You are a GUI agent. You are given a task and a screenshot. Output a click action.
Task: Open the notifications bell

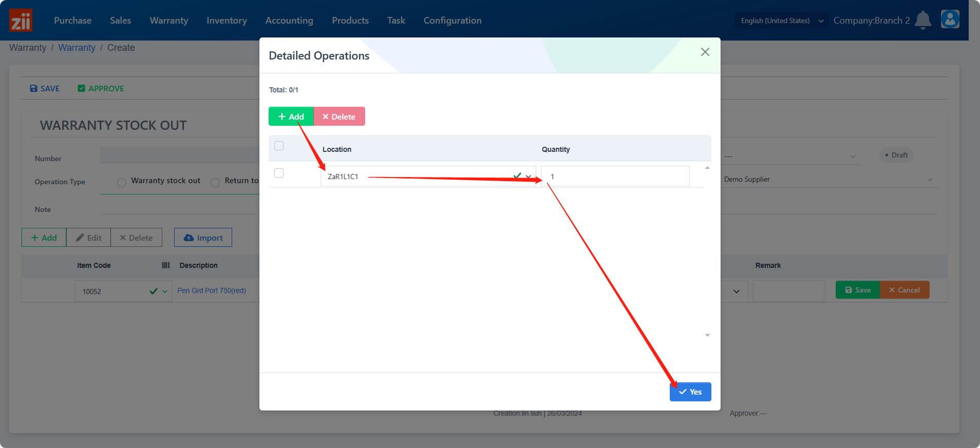pyautogui.click(x=923, y=21)
